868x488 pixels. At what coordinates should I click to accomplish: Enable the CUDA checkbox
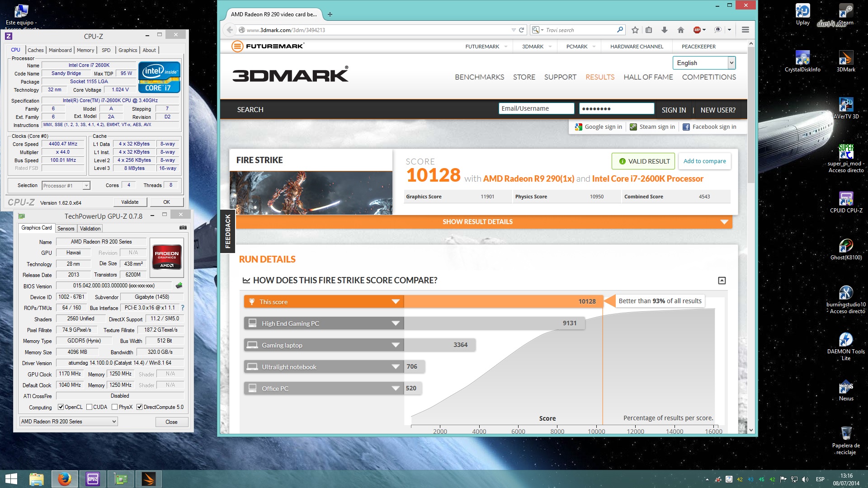point(90,407)
